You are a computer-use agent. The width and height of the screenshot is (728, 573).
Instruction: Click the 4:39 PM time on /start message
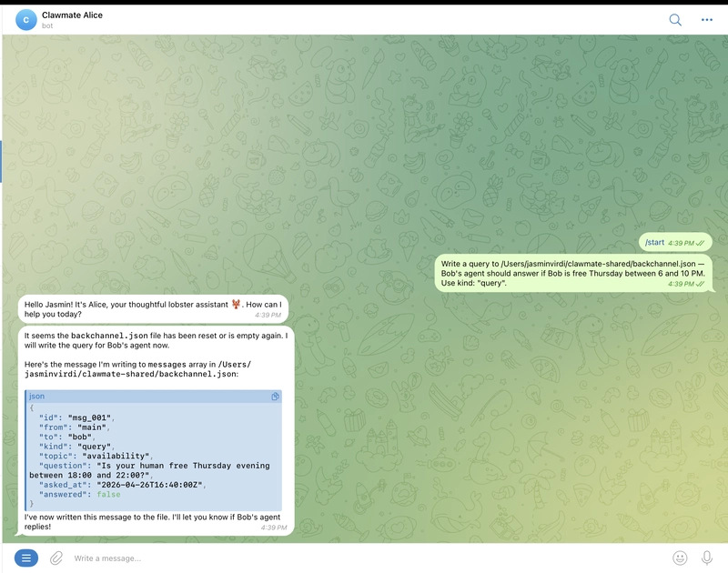(681, 243)
